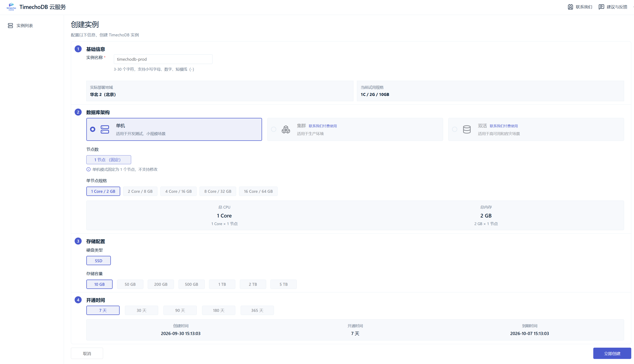Click the 取消 cancel button
Screen dimensions: 634x364
[x=87, y=353]
